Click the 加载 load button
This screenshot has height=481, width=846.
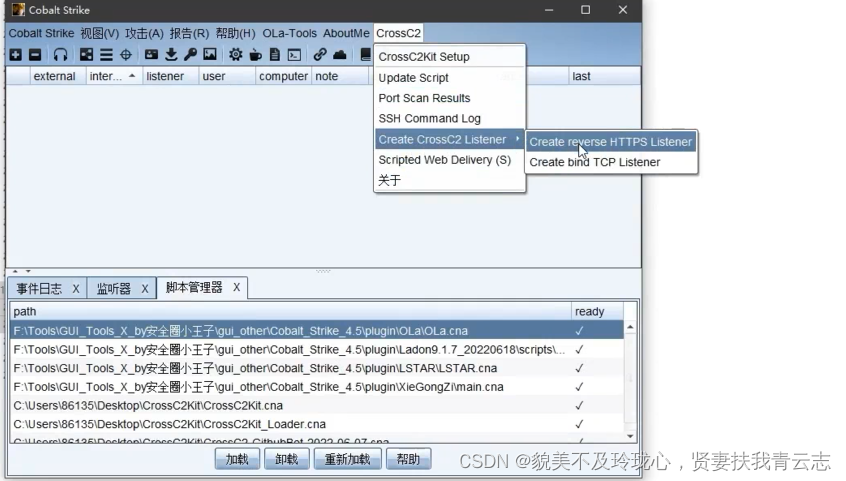[237, 459]
